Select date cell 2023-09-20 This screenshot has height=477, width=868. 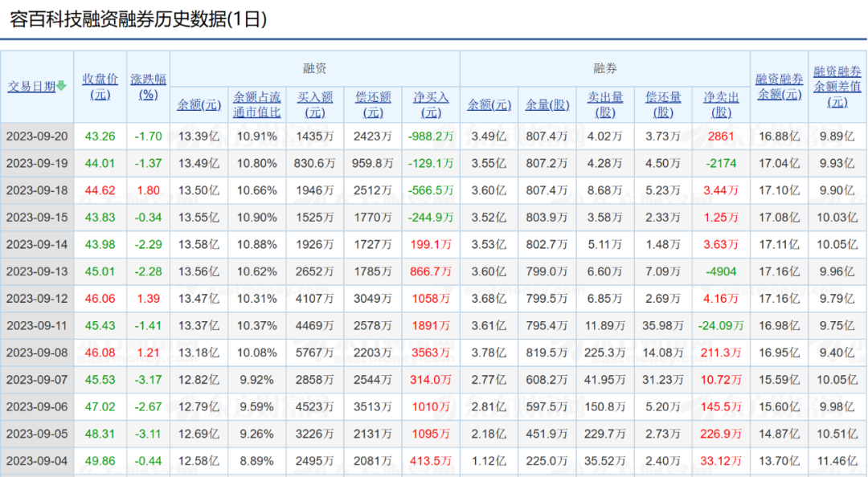[x=37, y=137]
